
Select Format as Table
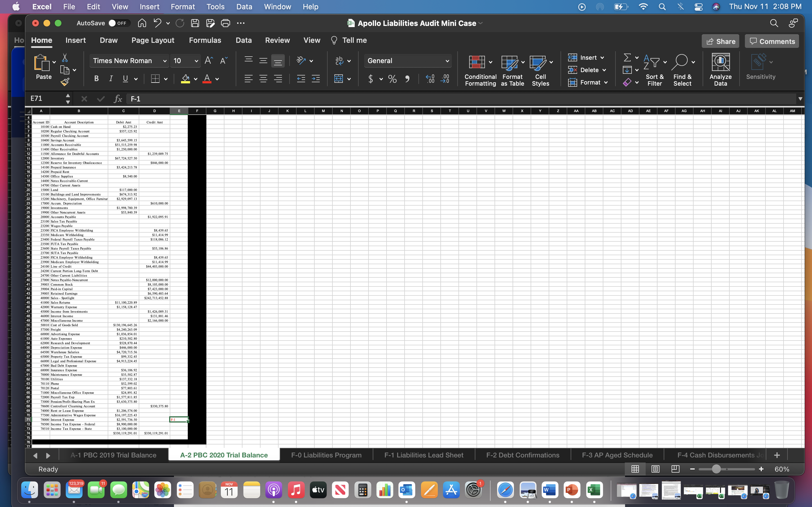[512, 69]
